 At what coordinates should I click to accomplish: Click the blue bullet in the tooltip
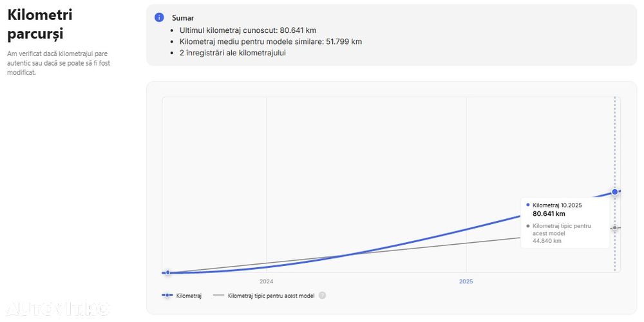tap(528, 205)
